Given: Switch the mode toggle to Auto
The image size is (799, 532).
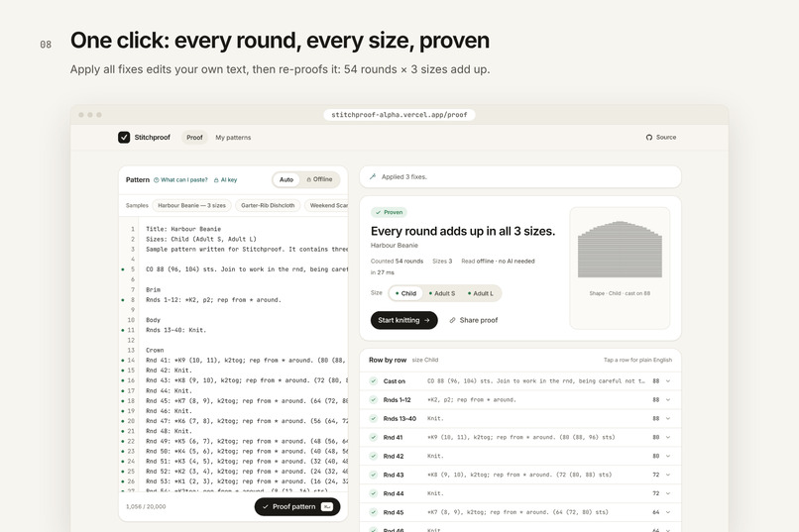Looking at the screenshot, I should pyautogui.click(x=286, y=179).
